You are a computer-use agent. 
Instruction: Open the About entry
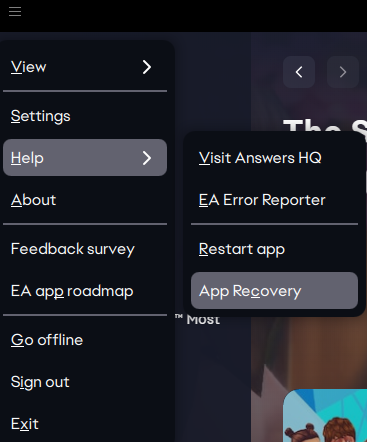coord(85,200)
